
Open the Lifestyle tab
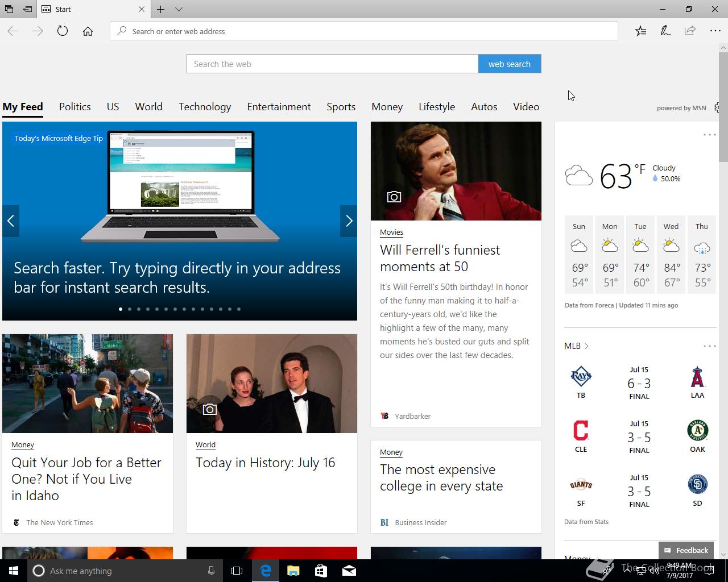437,107
